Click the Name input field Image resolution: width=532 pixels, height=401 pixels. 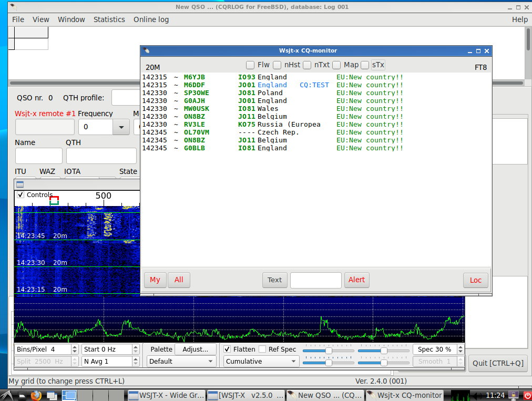click(39, 156)
